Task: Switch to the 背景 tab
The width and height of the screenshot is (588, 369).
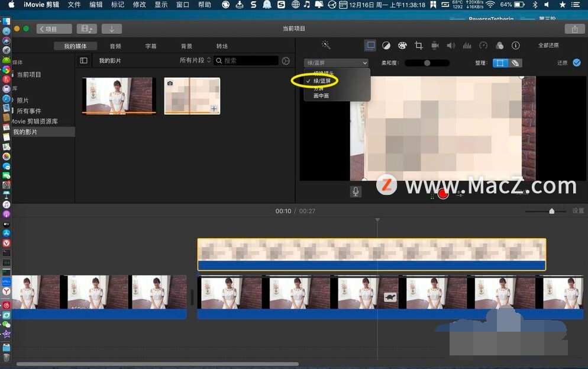Action: coord(186,46)
